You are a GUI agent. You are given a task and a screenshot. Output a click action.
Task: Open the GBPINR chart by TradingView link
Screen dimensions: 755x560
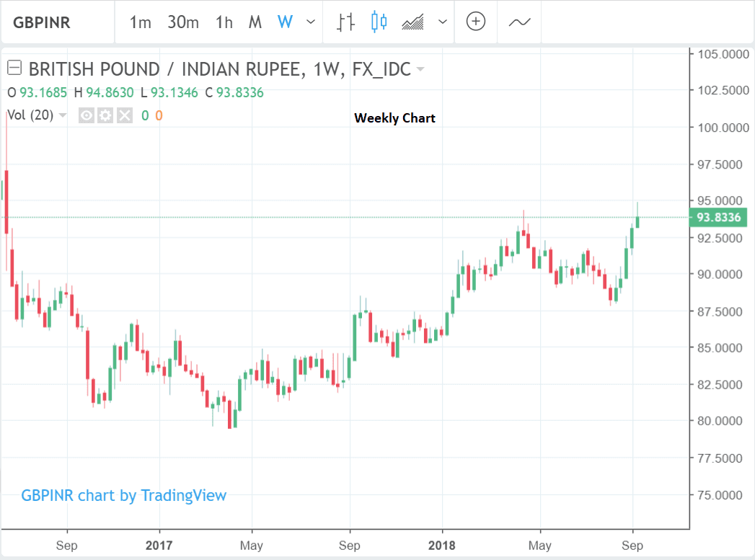tap(123, 495)
